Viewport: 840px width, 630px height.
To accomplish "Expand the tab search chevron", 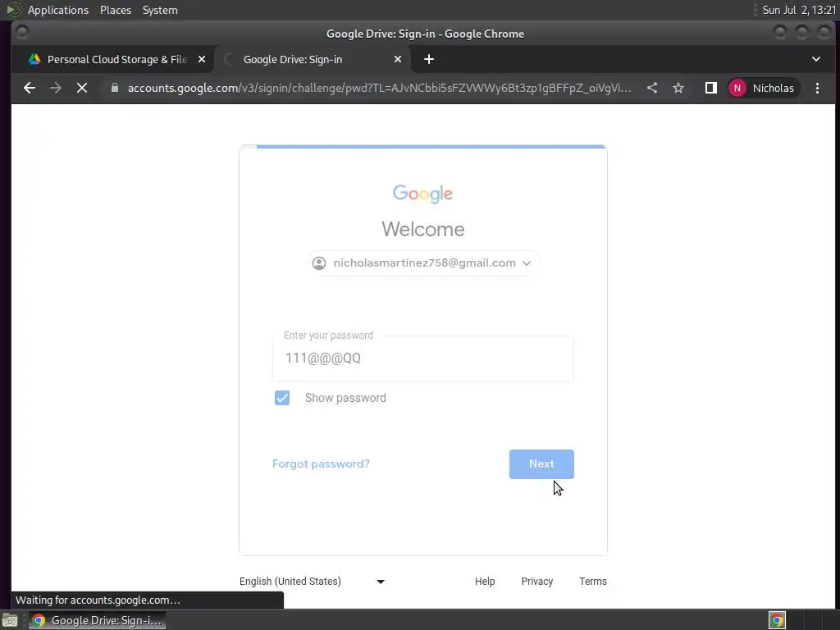I will pyautogui.click(x=816, y=59).
